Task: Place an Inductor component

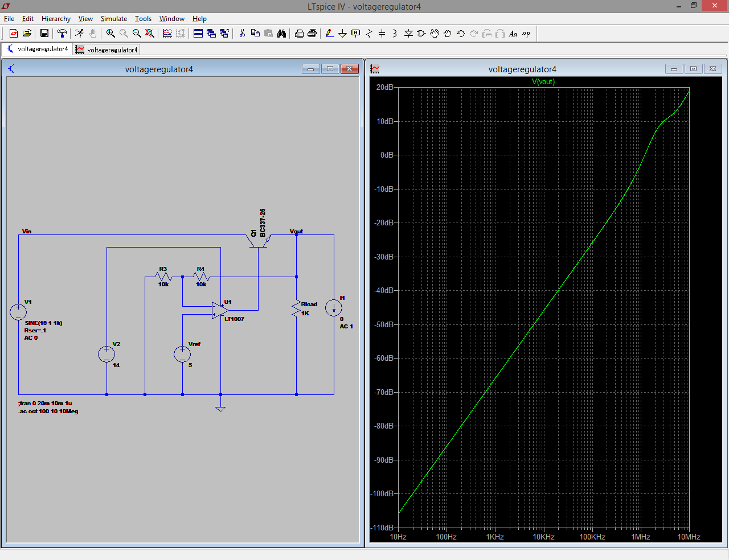Action: pos(395,34)
